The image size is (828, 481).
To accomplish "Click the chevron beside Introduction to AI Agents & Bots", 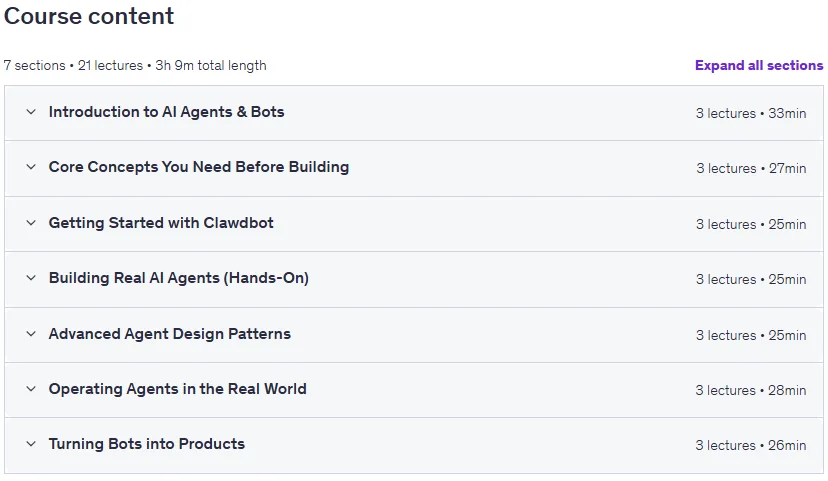I will point(31,112).
